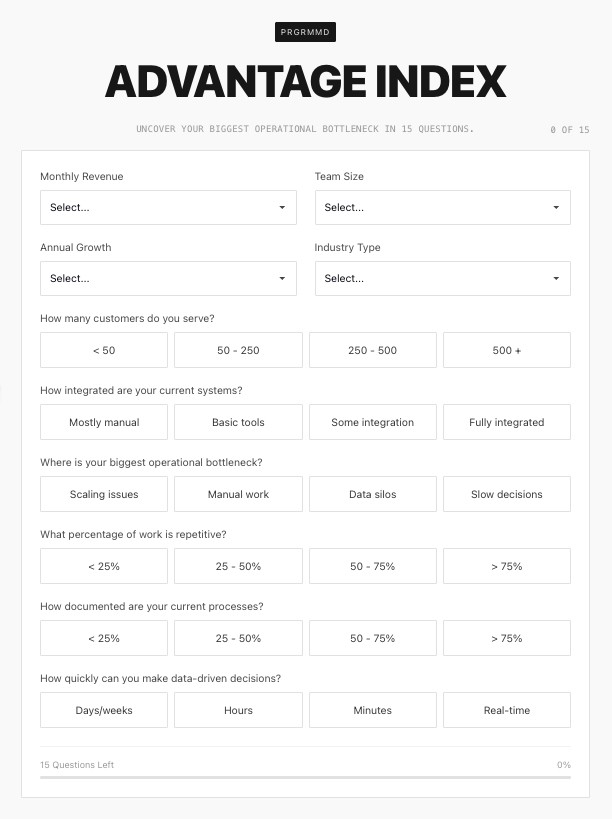
Task: Choose 'Manual work' bottleneck option
Action: click(x=238, y=494)
